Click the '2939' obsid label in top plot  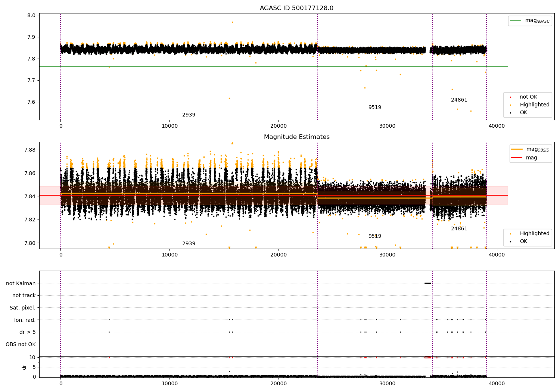pos(189,115)
